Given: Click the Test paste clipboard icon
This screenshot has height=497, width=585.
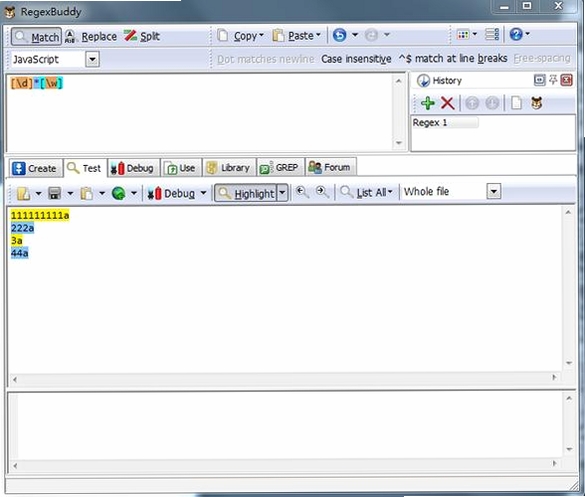Looking at the screenshot, I should click(87, 194).
